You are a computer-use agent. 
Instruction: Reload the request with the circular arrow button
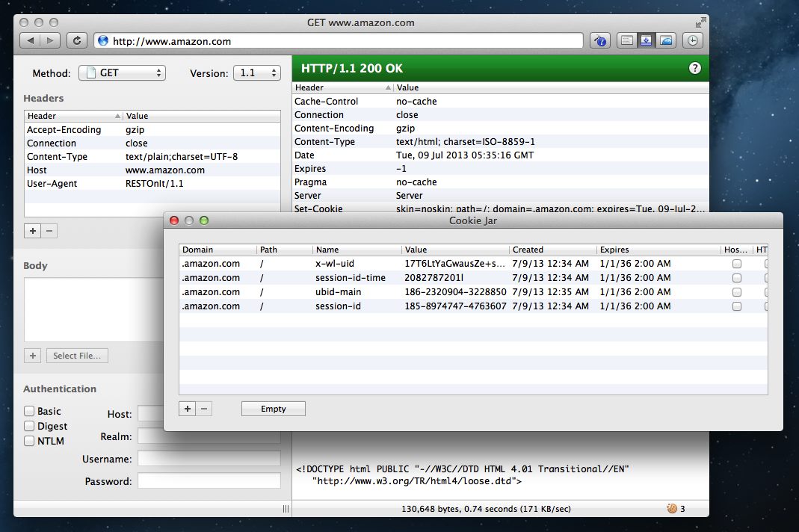77,41
